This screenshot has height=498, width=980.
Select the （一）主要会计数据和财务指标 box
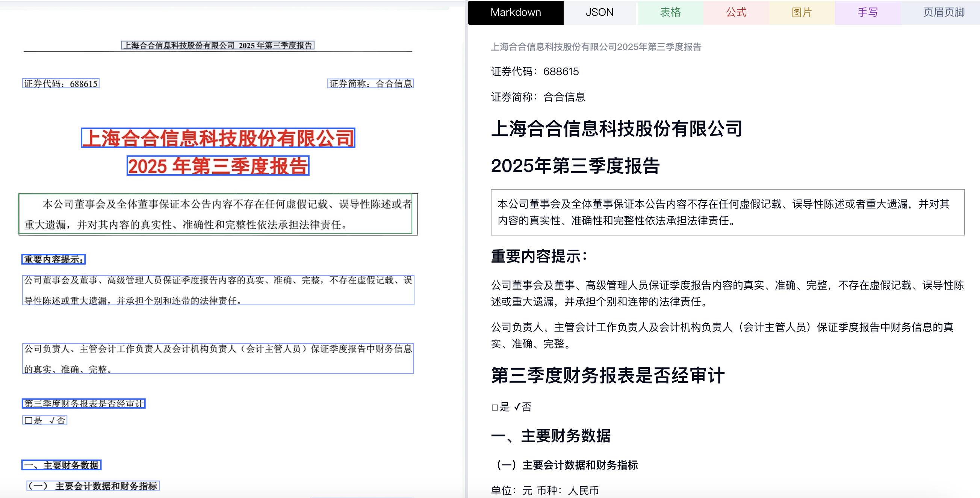coord(93,486)
